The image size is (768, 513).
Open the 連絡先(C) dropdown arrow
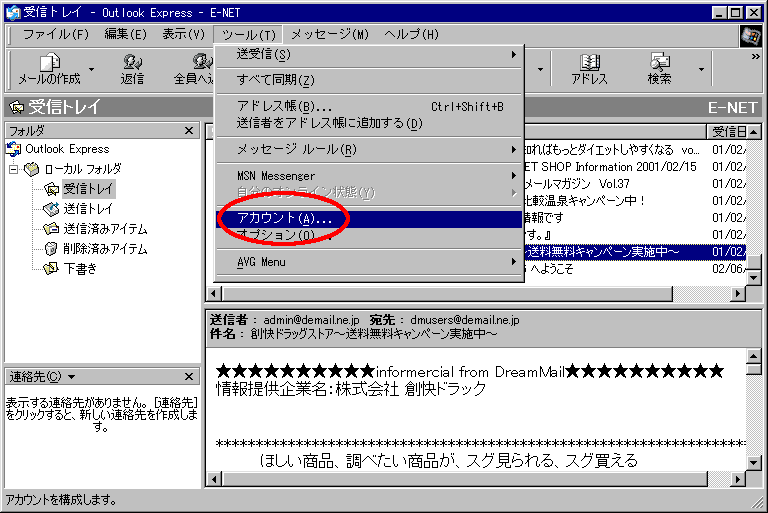[x=72, y=377]
